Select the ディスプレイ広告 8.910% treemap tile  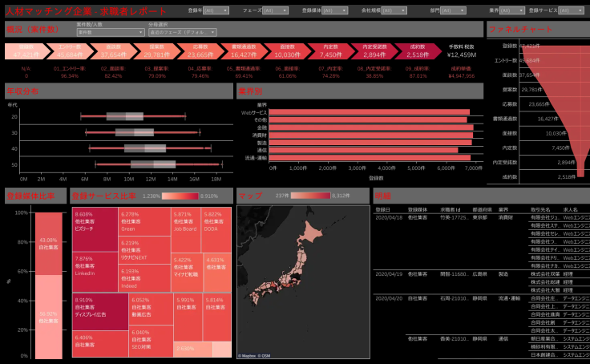[100, 312]
